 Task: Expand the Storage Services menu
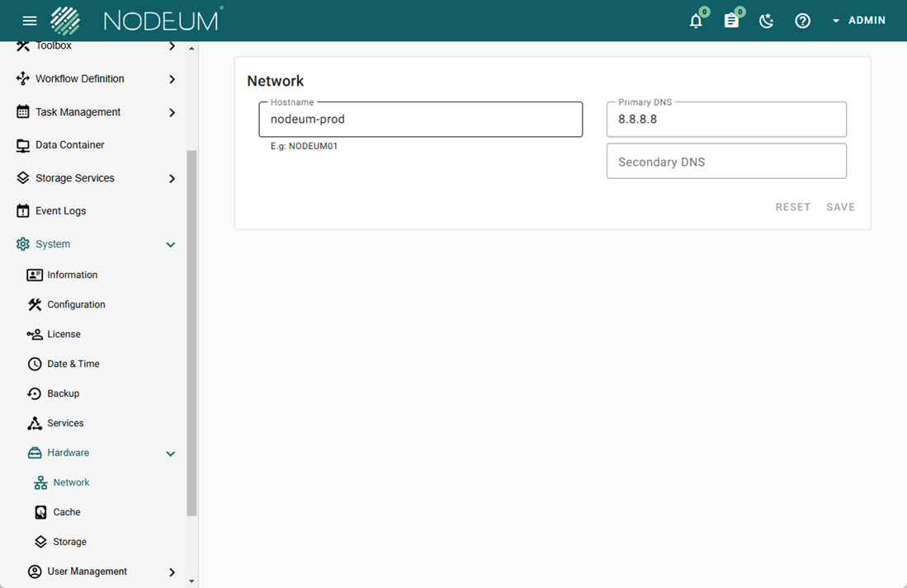coord(172,178)
